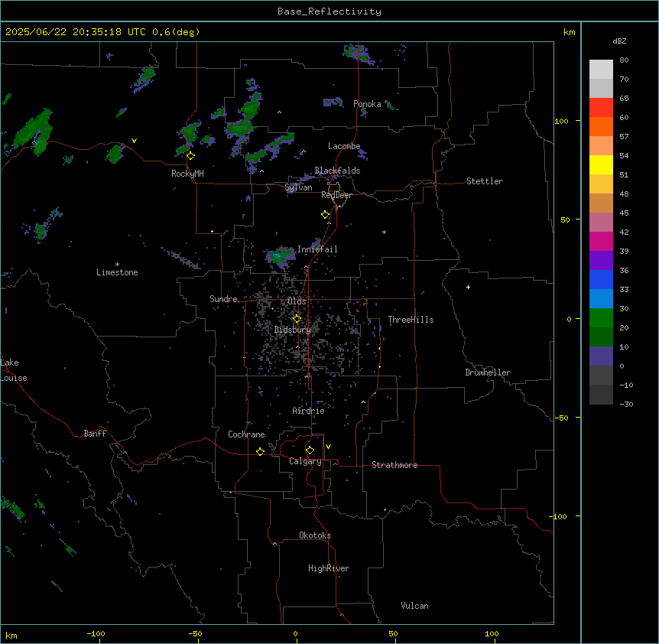Click the Drumheller label

click(488, 372)
